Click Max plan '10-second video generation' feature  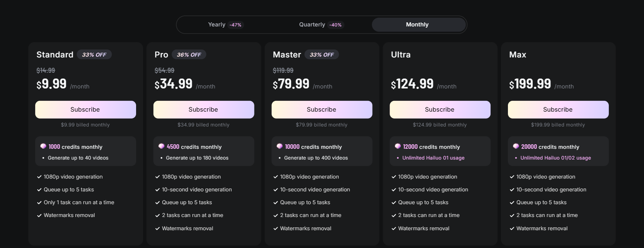551,190
